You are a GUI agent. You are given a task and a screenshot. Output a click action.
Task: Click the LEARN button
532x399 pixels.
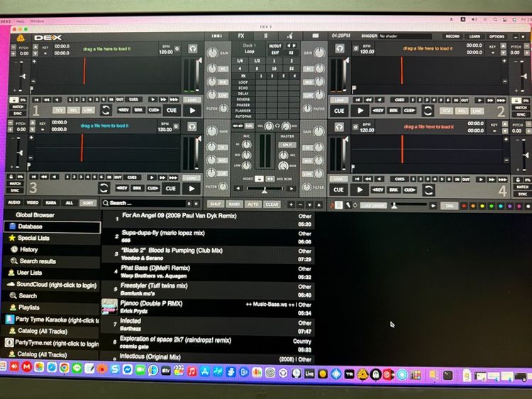click(475, 36)
